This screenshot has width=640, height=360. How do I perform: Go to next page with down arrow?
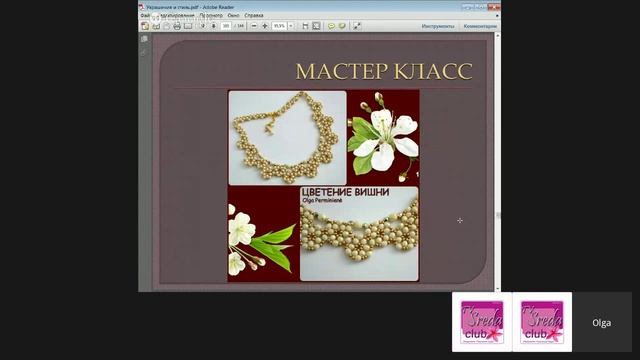pos(213,26)
